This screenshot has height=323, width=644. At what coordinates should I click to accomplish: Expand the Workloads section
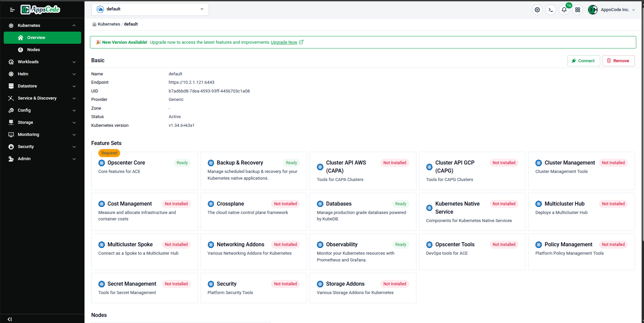click(28, 62)
